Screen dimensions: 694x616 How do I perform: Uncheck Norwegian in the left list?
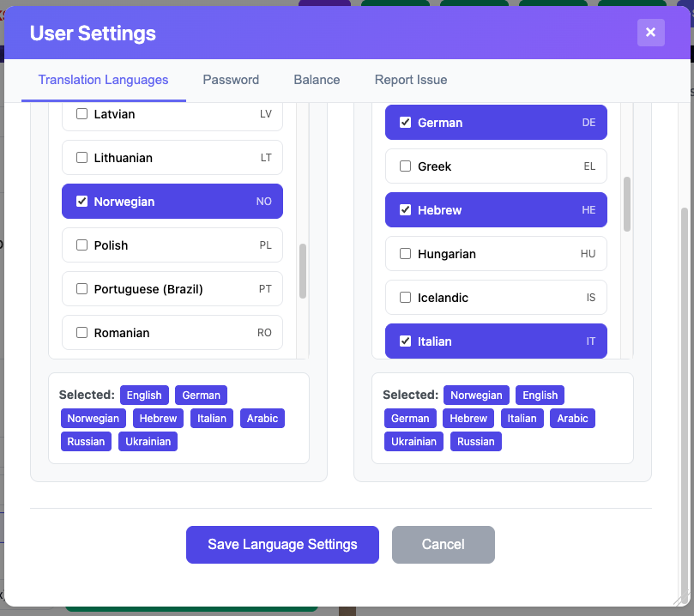[x=82, y=202]
